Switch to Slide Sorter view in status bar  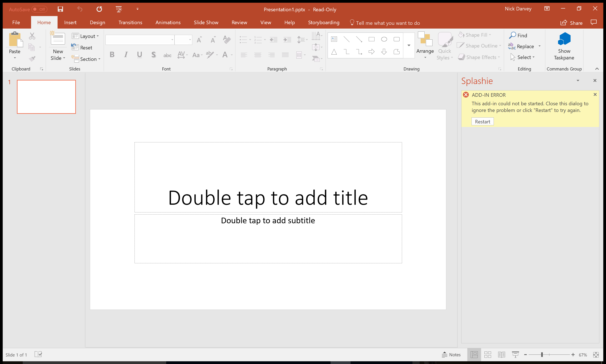488,354
